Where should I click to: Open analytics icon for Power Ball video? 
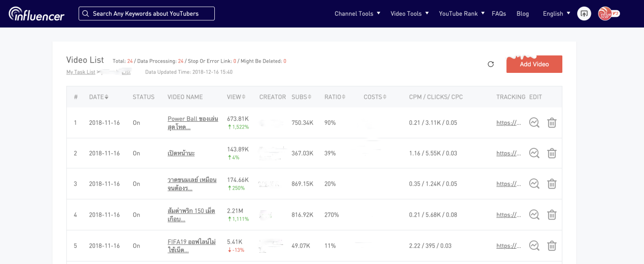[534, 123]
